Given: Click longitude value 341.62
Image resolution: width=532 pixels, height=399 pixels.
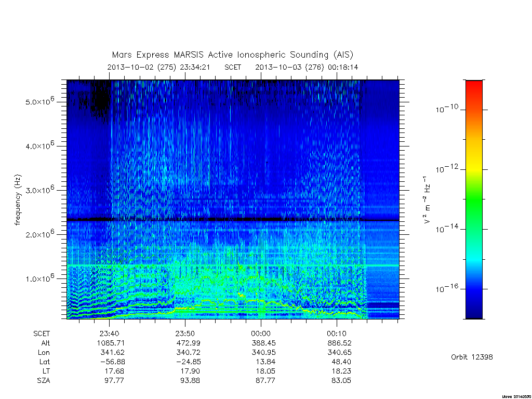Looking at the screenshot, I should [113, 353].
